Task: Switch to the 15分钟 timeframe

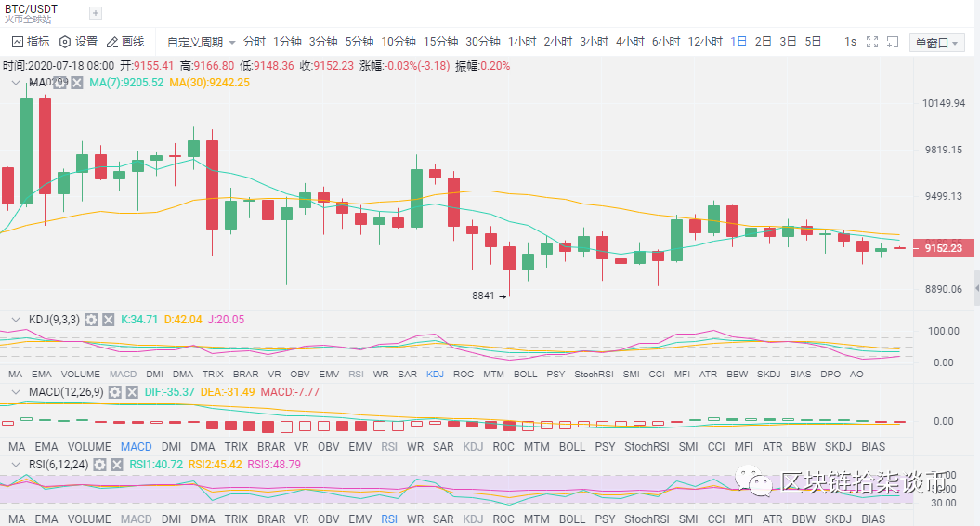Action: pos(440,42)
